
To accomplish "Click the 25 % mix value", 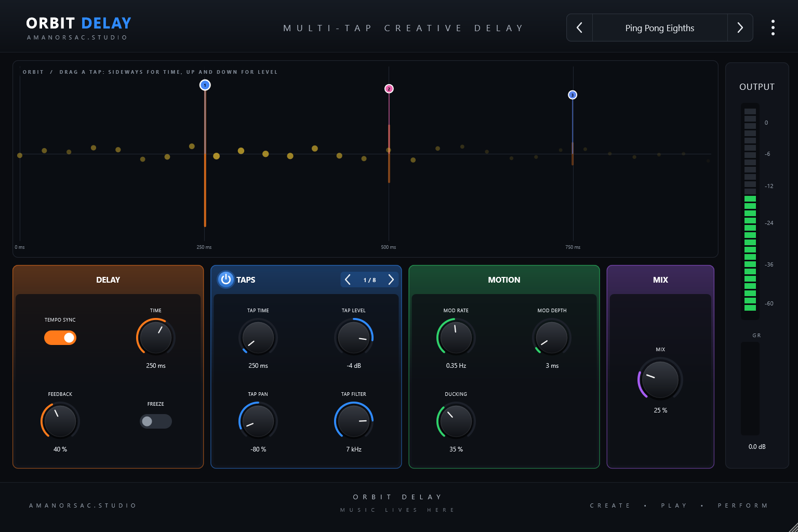I will tap(661, 410).
